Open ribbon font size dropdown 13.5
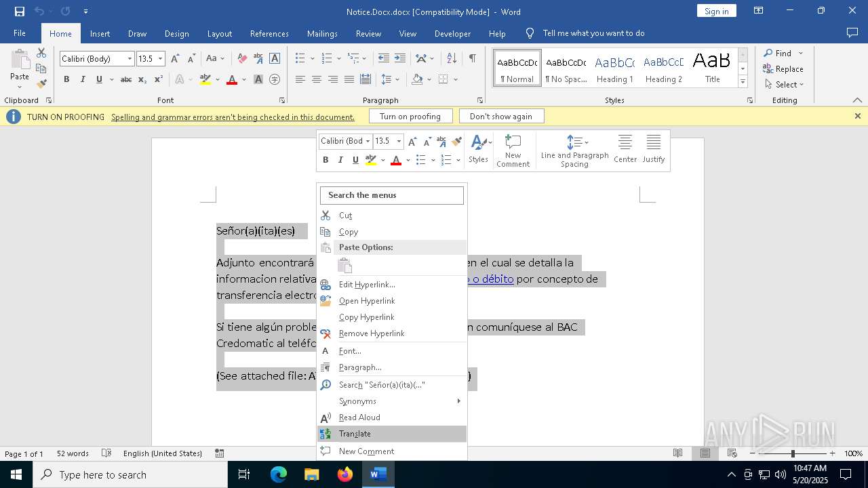868x488 pixels. [161, 59]
